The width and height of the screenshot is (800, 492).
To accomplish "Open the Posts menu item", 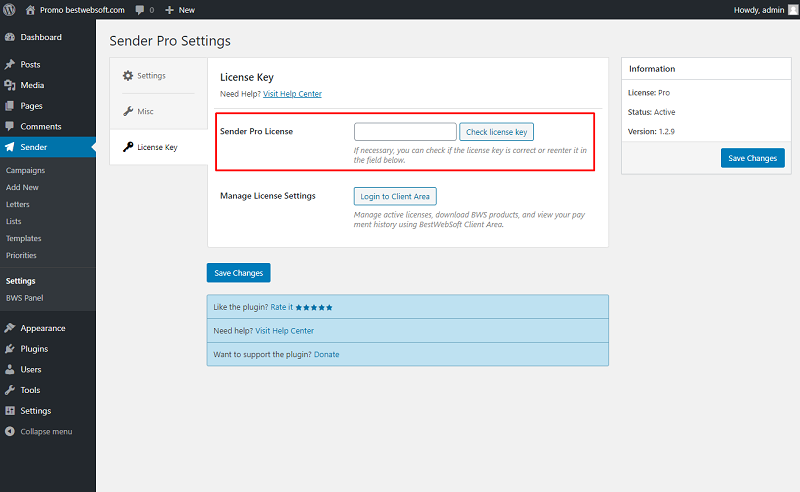I will coord(30,64).
